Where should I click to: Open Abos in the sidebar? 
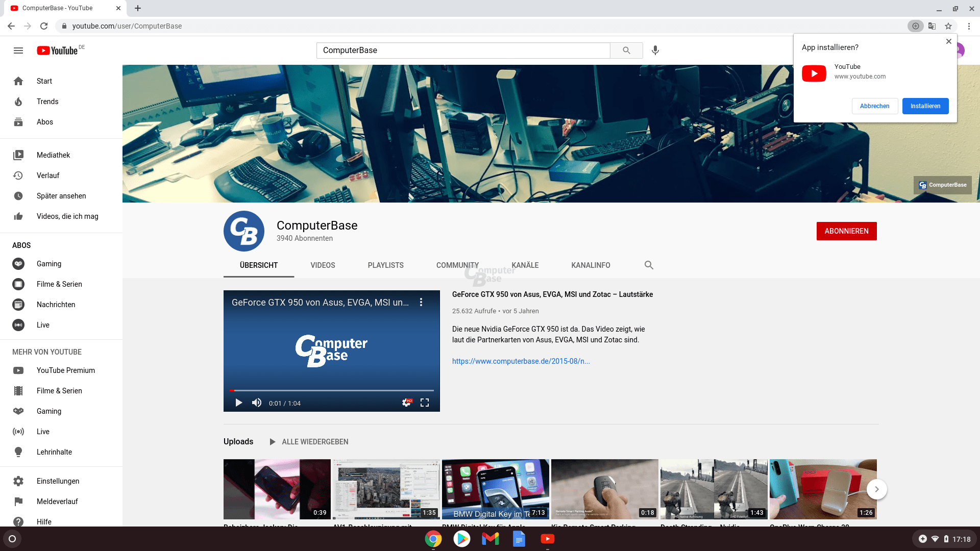point(61,122)
